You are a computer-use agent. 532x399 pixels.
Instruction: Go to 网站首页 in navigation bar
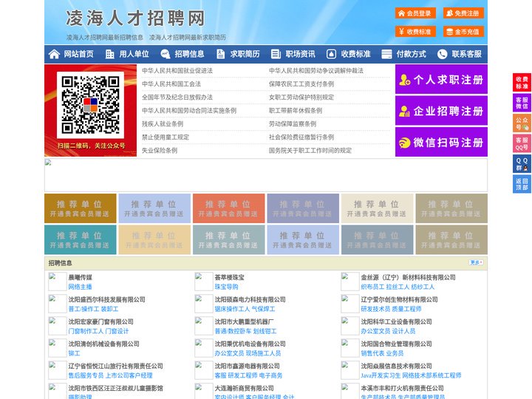[79, 54]
